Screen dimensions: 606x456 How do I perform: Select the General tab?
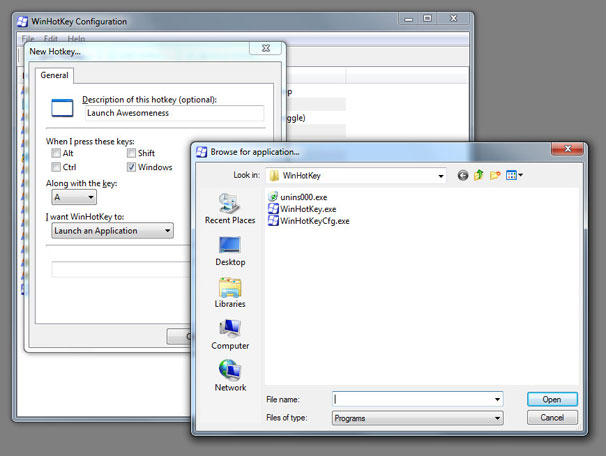pos(53,75)
